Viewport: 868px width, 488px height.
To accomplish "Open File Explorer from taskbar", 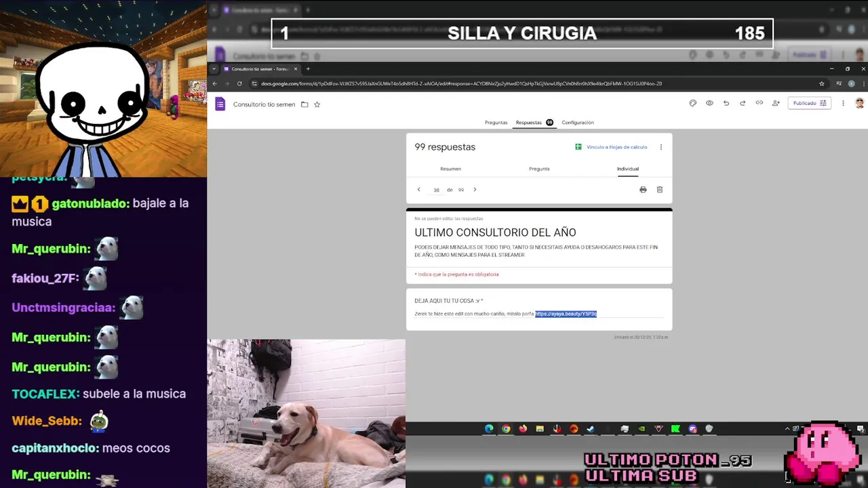I will point(540,428).
